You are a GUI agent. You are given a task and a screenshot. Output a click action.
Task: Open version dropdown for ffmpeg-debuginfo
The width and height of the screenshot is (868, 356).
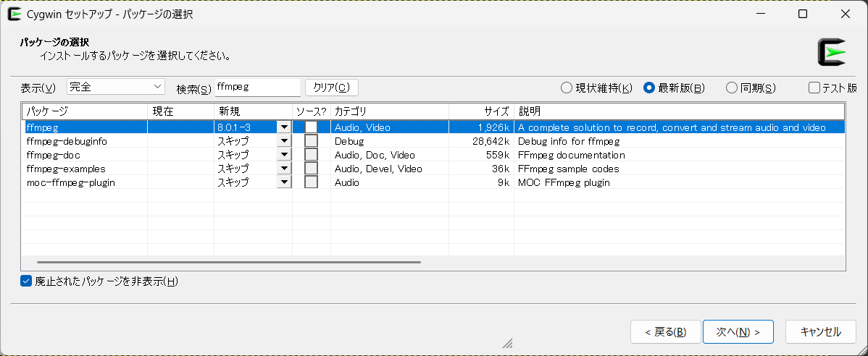[x=285, y=141]
